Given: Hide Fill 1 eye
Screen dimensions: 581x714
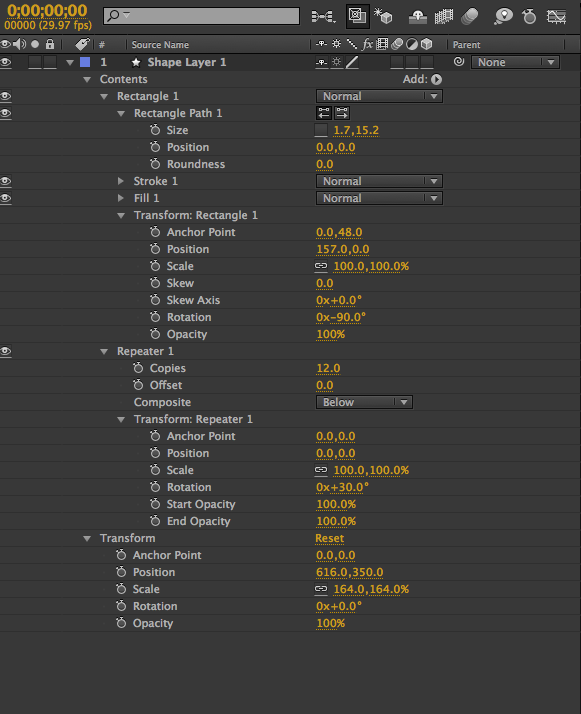Looking at the screenshot, I should 5,198.
